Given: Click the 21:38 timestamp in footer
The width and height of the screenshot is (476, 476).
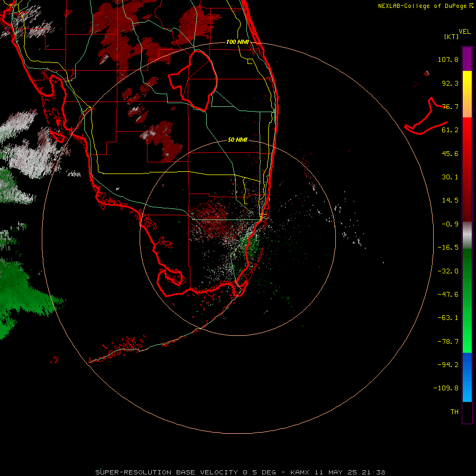Looking at the screenshot, I should (x=374, y=472).
